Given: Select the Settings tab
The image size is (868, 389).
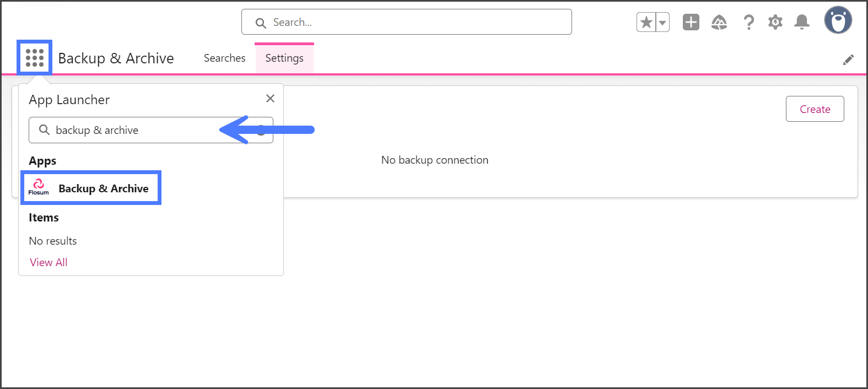Looking at the screenshot, I should [x=284, y=58].
